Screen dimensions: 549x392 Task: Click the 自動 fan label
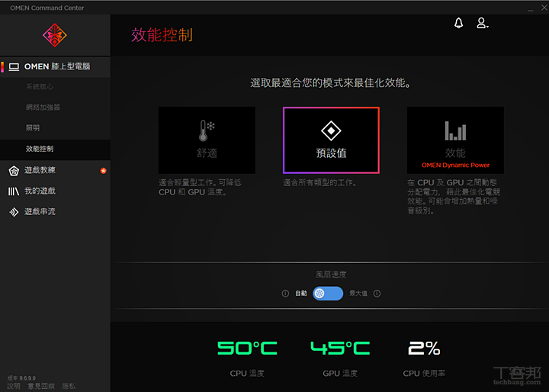coord(300,294)
